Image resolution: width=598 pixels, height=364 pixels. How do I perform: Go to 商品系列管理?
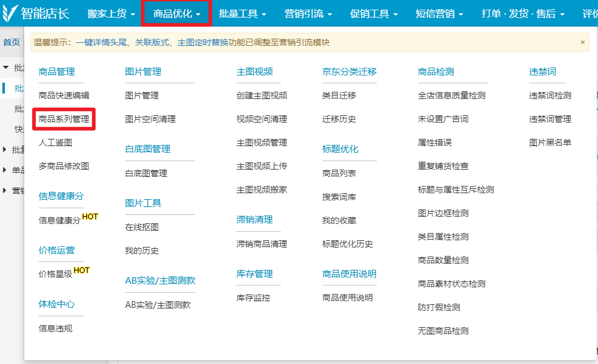tap(64, 119)
